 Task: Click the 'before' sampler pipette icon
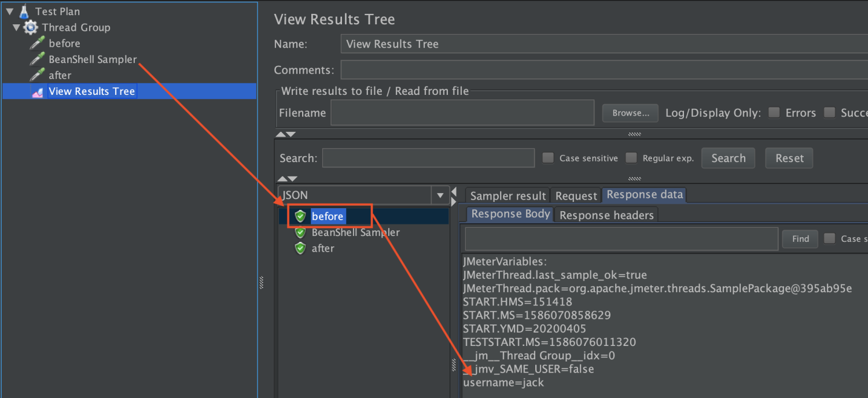click(x=38, y=43)
